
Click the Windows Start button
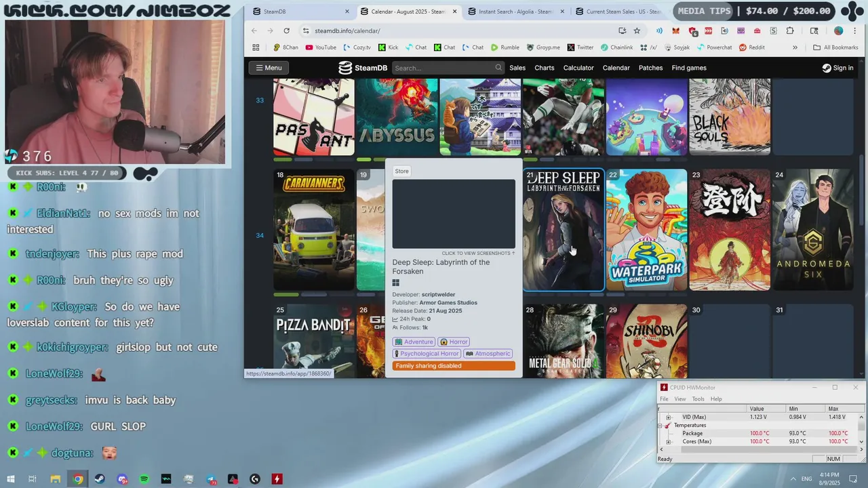[11, 479]
